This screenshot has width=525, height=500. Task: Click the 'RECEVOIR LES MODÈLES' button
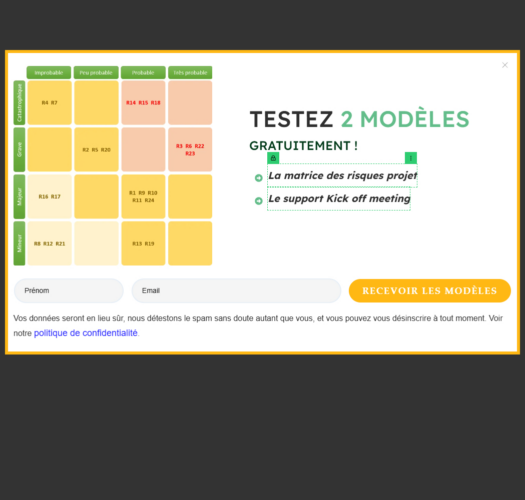tap(430, 291)
